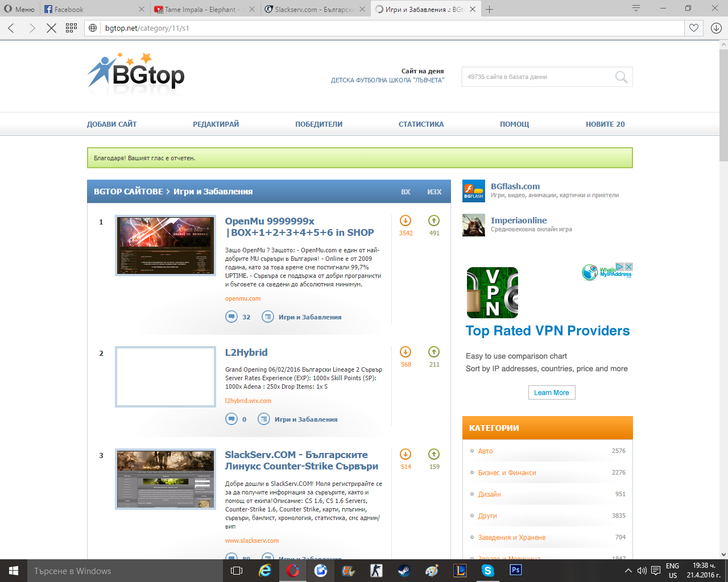
Task: Visit l2hybrid.wix.com link
Action: (248, 401)
